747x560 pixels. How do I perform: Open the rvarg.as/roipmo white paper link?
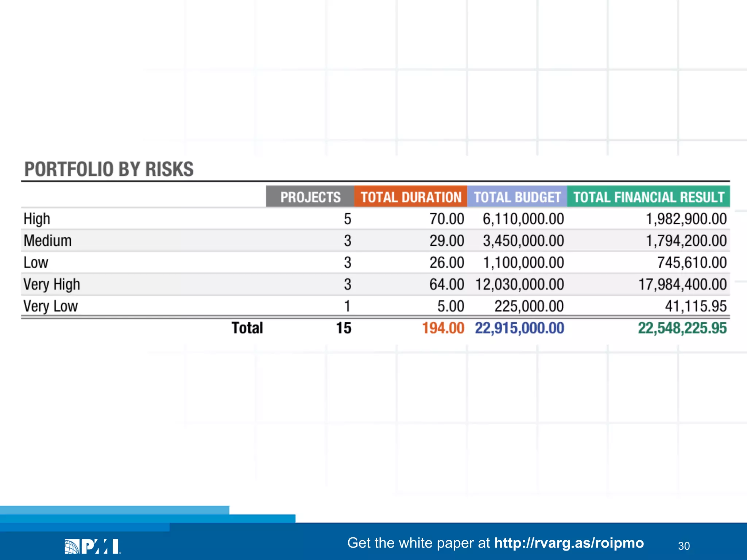pos(569,543)
